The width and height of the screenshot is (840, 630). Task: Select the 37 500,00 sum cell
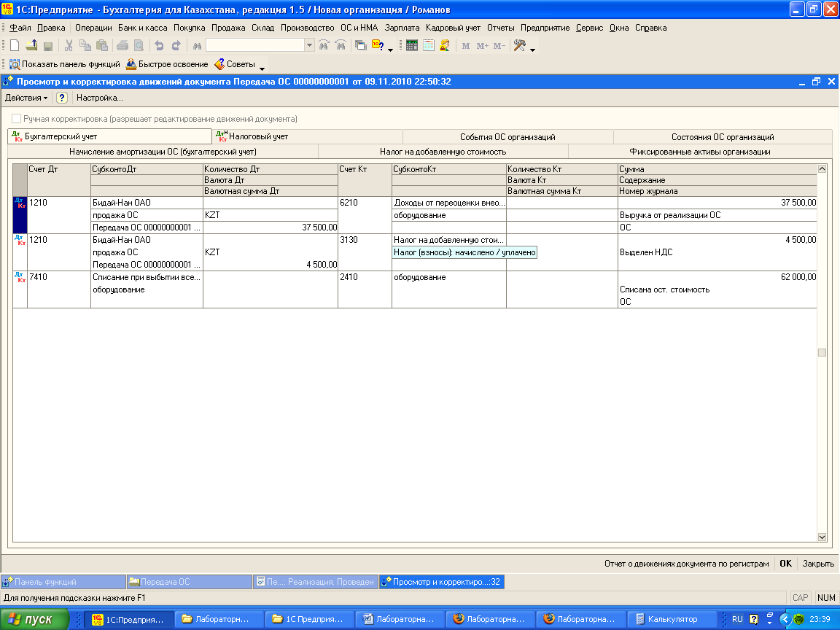pyautogui.click(x=717, y=203)
